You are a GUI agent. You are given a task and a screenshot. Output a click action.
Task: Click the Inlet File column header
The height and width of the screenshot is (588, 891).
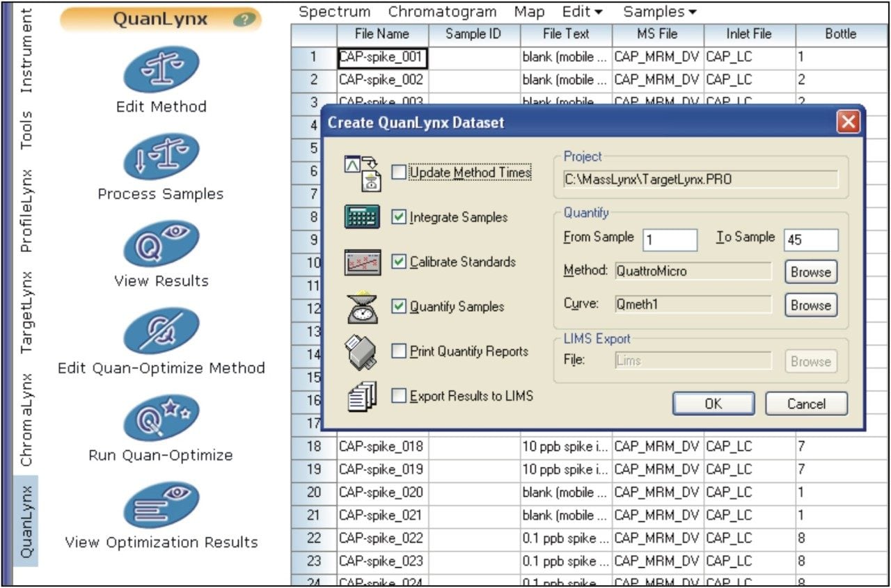pyautogui.click(x=750, y=34)
